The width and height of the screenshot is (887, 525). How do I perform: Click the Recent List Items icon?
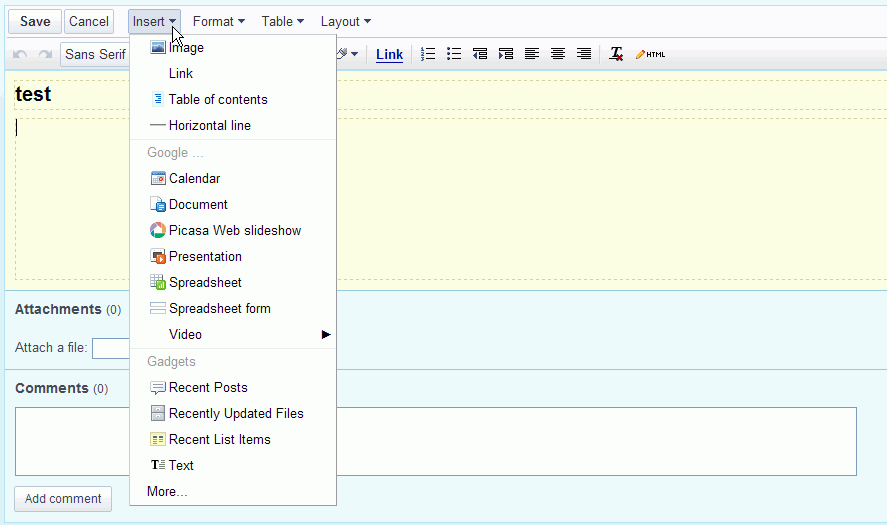click(158, 439)
